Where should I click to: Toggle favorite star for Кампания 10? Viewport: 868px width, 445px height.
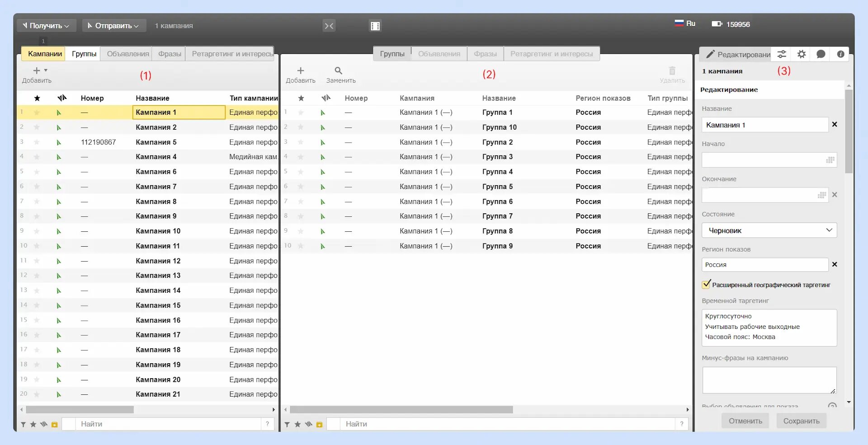(37, 231)
